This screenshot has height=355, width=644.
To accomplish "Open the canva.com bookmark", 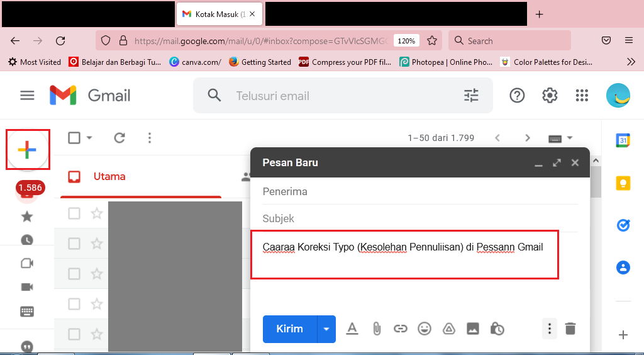I will 195,62.
